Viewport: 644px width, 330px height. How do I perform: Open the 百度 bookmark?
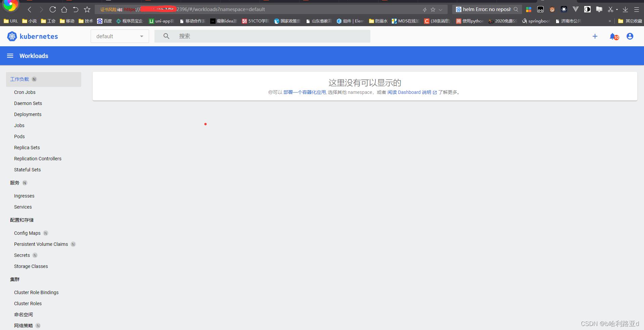pos(104,21)
